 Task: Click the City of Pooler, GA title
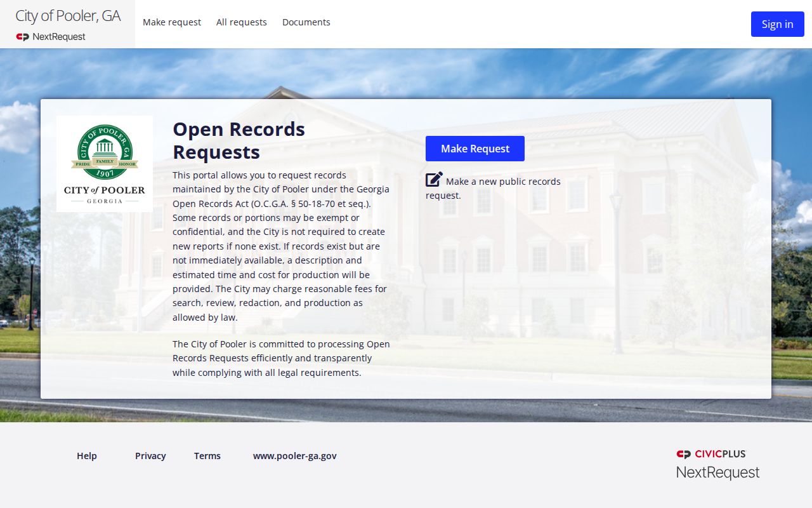[x=68, y=16]
